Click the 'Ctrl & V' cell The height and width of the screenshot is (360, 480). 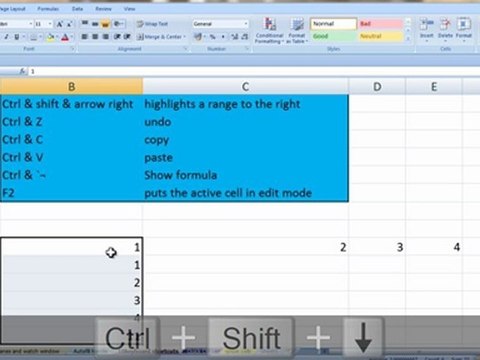click(x=71, y=157)
